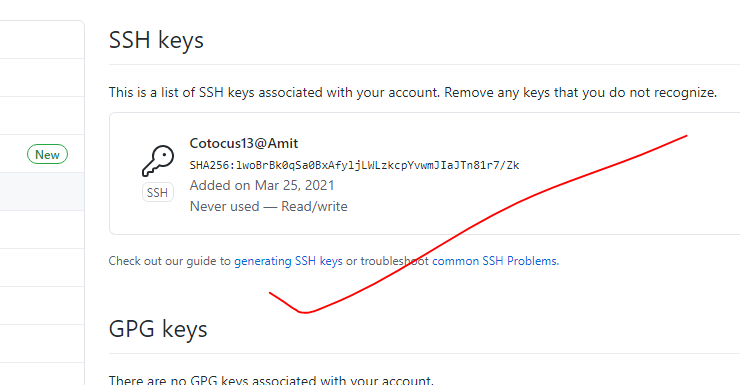Click the SSH keys section heading
This screenshot has width=740, height=385.
[x=156, y=40]
